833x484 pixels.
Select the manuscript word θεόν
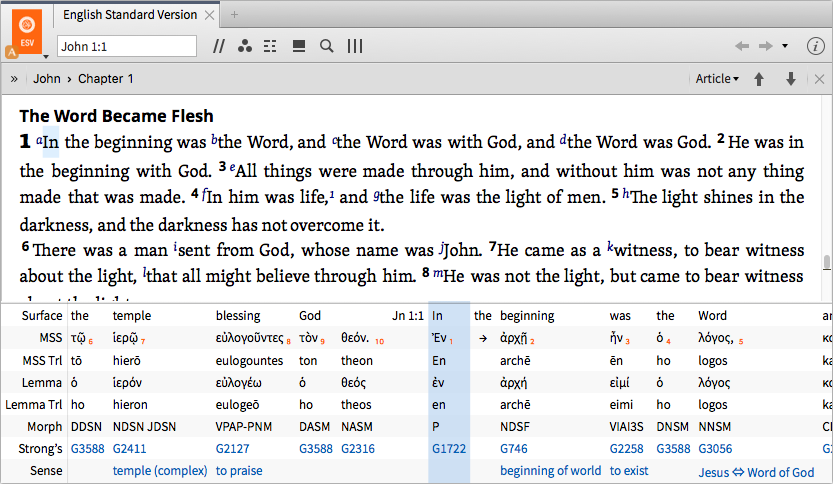click(355, 338)
